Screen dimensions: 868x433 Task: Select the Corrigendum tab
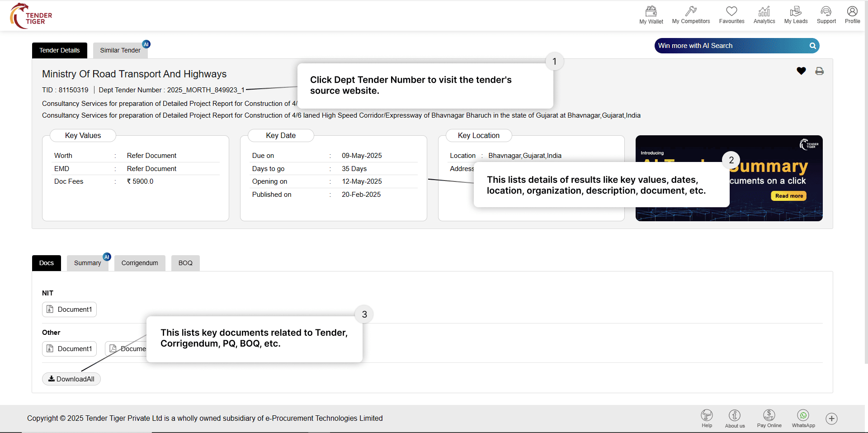click(140, 263)
